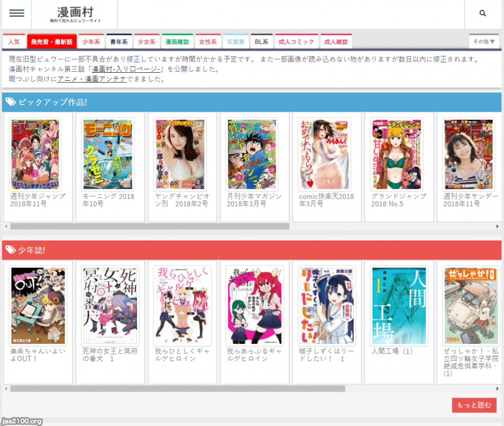Viewport: 504px width, 426px height.
Task: Click the title 美希ちゃんいよいよOUT！
Action: (x=37, y=355)
